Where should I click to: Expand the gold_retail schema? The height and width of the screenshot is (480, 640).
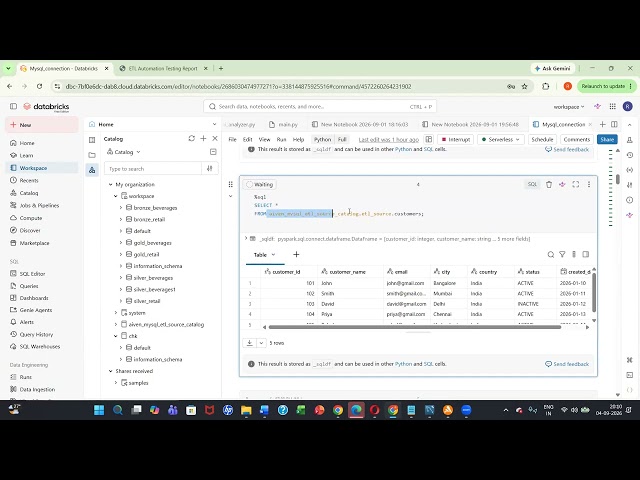[121, 254]
